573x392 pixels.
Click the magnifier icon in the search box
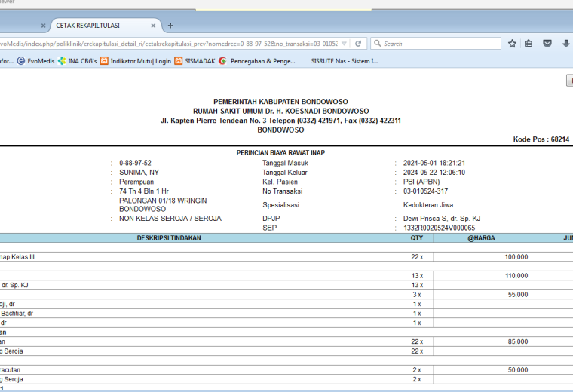(x=378, y=44)
